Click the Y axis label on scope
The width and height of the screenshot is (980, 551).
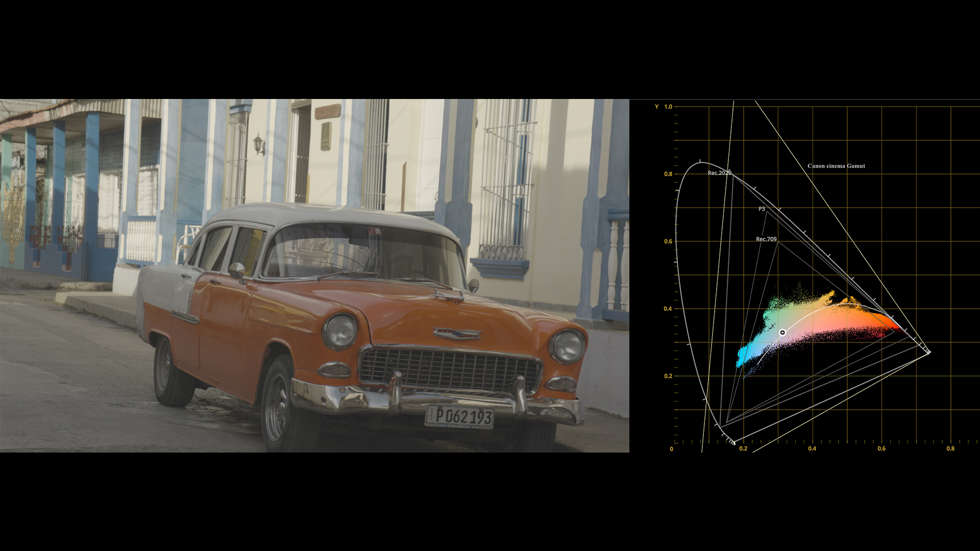pyautogui.click(x=656, y=107)
